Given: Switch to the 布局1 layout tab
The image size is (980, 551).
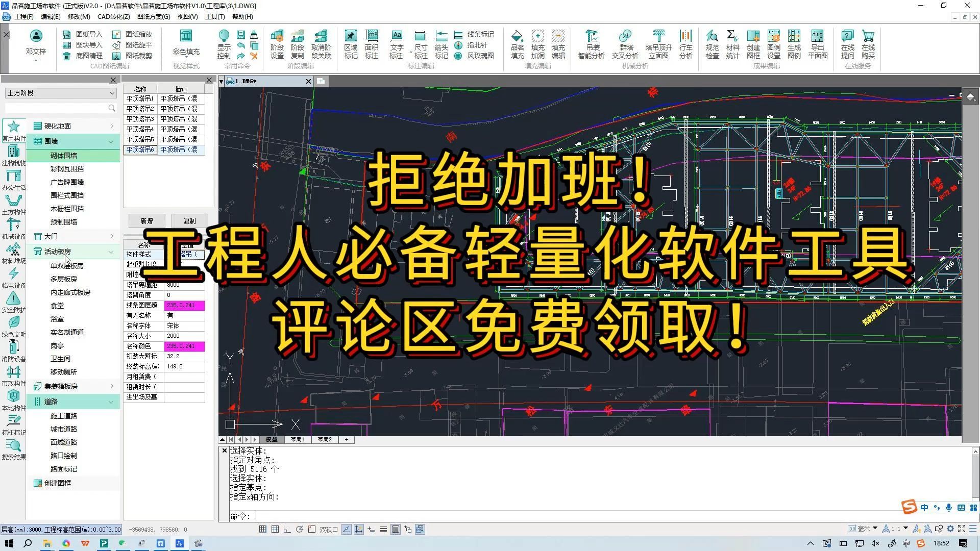Looking at the screenshot, I should (x=298, y=439).
